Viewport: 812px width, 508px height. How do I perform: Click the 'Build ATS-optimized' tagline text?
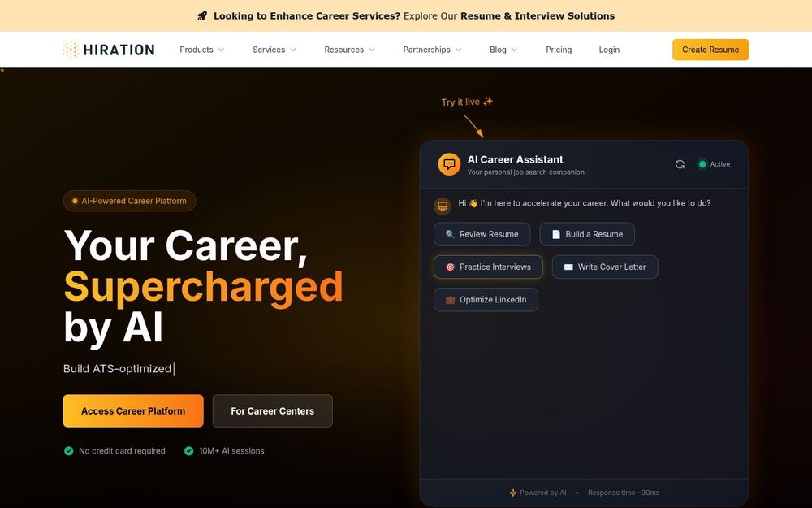[117, 368]
